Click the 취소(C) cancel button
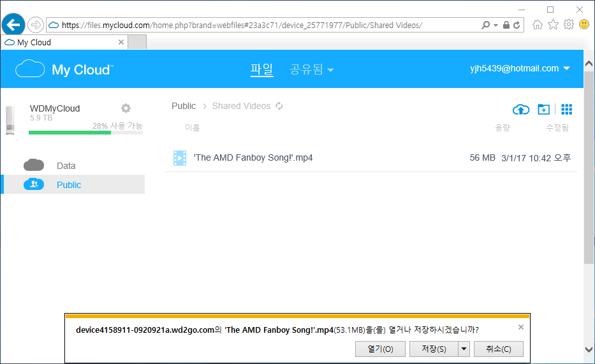Viewport: 595px width, 364px height. point(499,349)
